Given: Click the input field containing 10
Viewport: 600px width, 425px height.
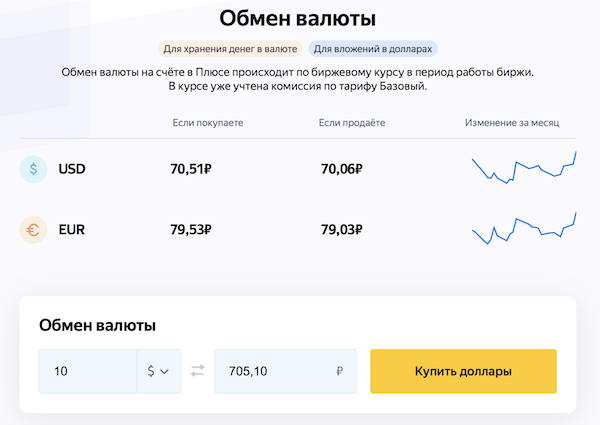Looking at the screenshot, I should 88,371.
